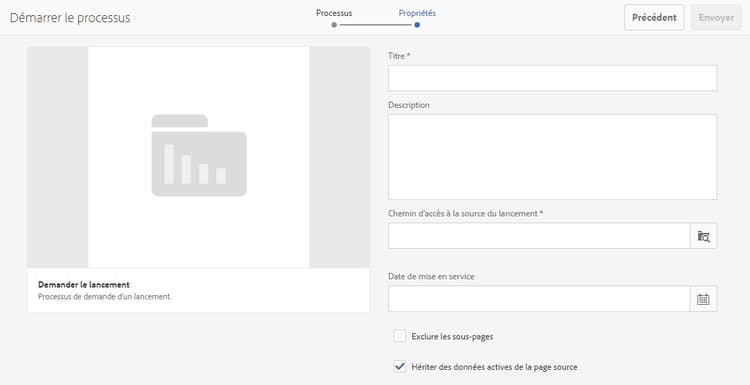Click the Date de mise en service field
Screen dimensions: 750x385
539,299
